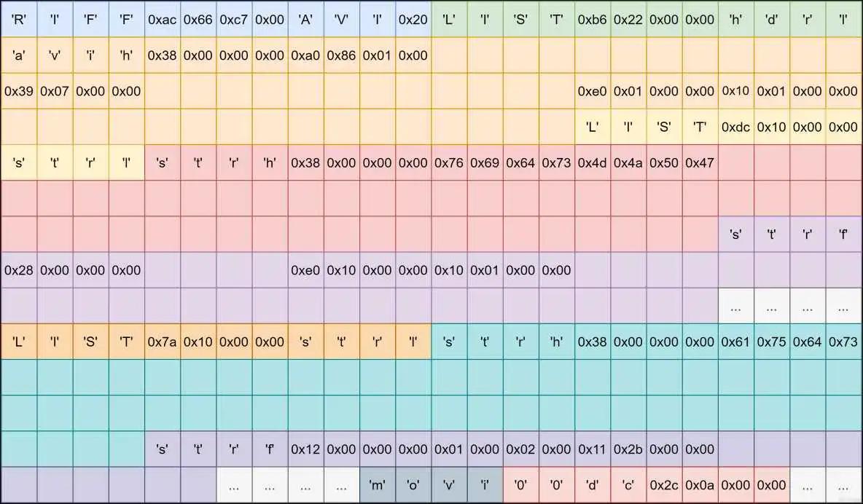Select the 0x4d byte cell
Image resolution: width=863 pixels, height=504 pixels.
[x=593, y=163]
